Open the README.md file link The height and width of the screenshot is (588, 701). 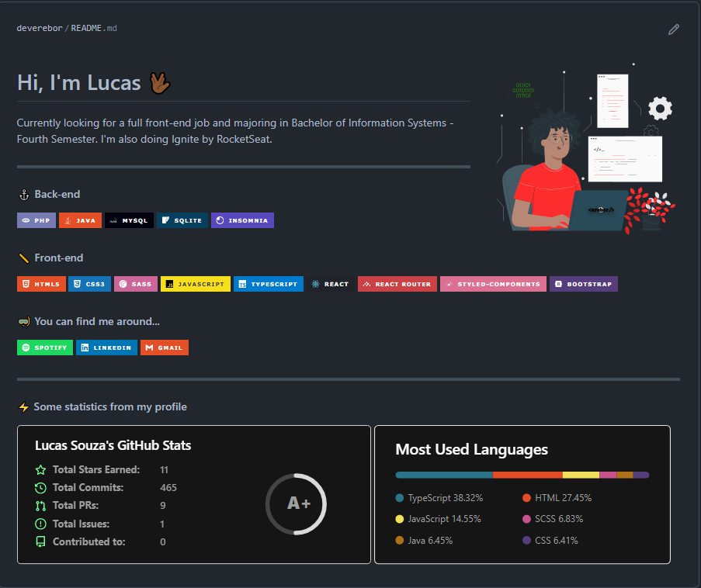pyautogui.click(x=94, y=28)
